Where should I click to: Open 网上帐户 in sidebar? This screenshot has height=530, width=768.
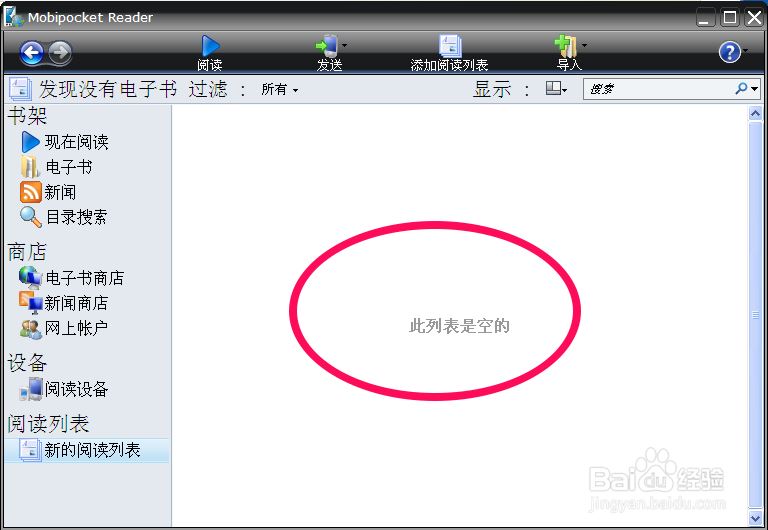click(64, 328)
